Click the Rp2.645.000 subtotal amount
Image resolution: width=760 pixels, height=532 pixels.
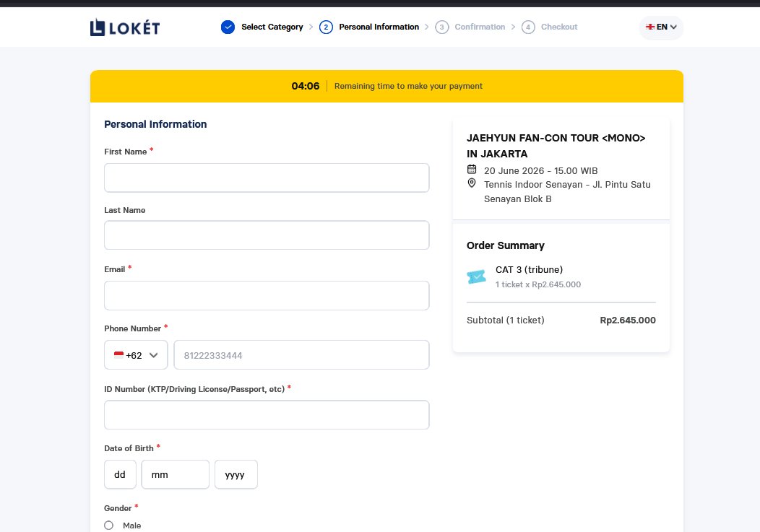tap(628, 320)
